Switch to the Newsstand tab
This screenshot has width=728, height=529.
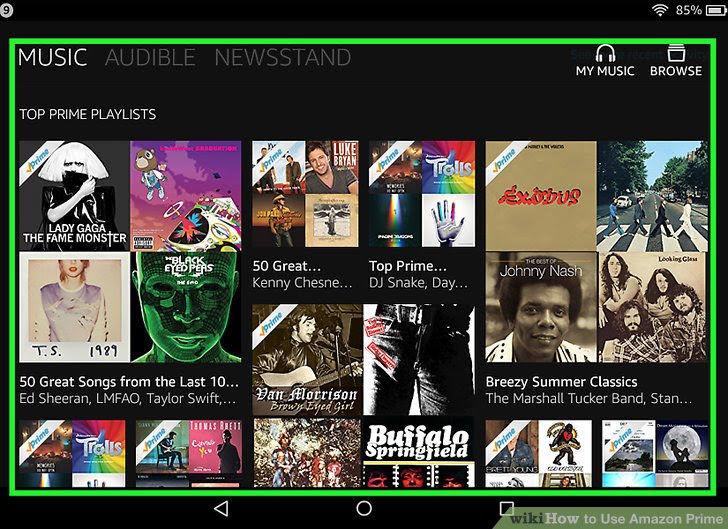click(x=283, y=58)
